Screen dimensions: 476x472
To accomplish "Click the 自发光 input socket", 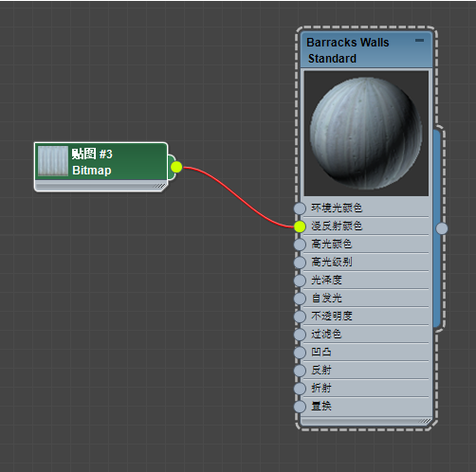I will click(x=300, y=299).
